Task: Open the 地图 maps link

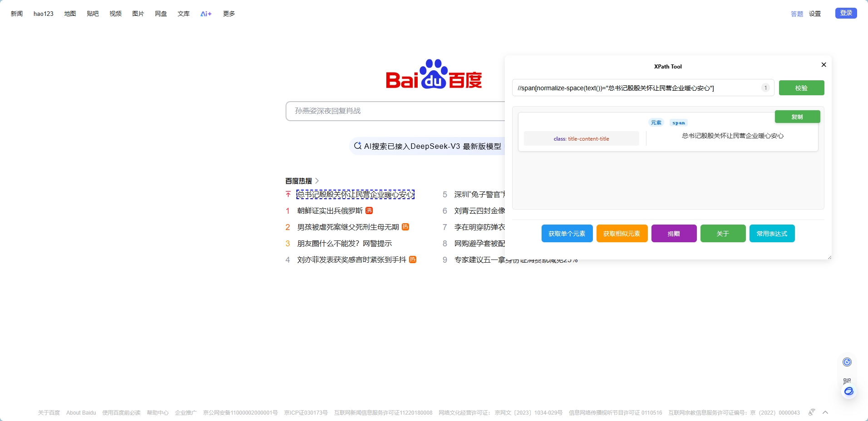Action: coord(70,14)
